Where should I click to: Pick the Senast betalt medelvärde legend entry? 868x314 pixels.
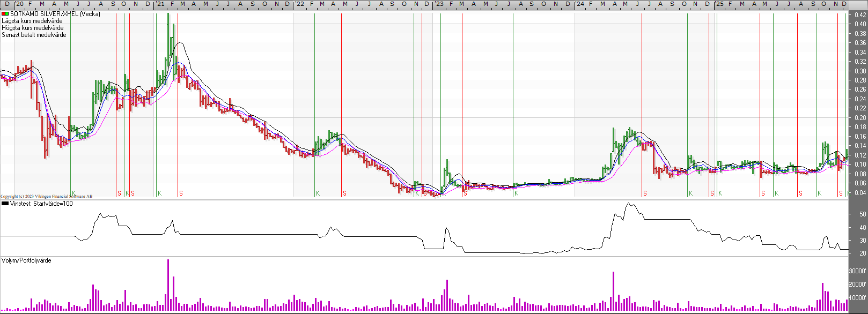coord(34,35)
